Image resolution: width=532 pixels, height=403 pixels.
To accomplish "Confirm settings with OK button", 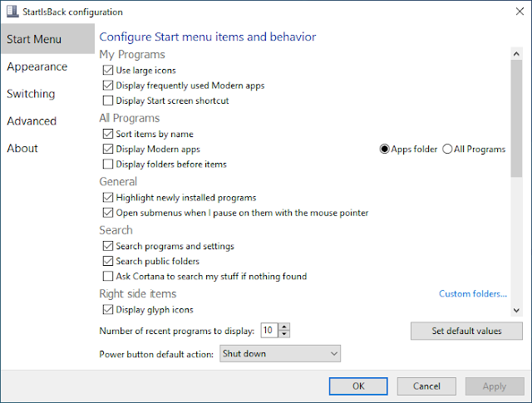I will click(x=358, y=386).
